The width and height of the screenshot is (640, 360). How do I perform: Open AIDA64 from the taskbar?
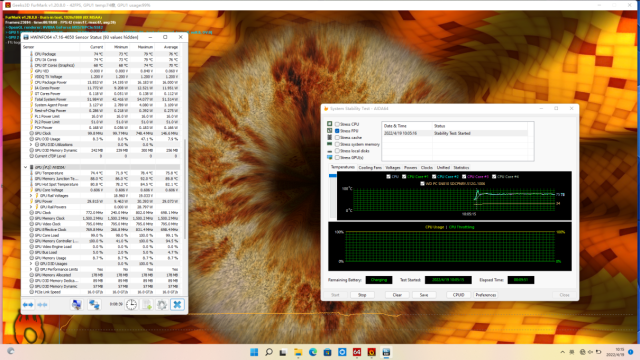click(357, 352)
